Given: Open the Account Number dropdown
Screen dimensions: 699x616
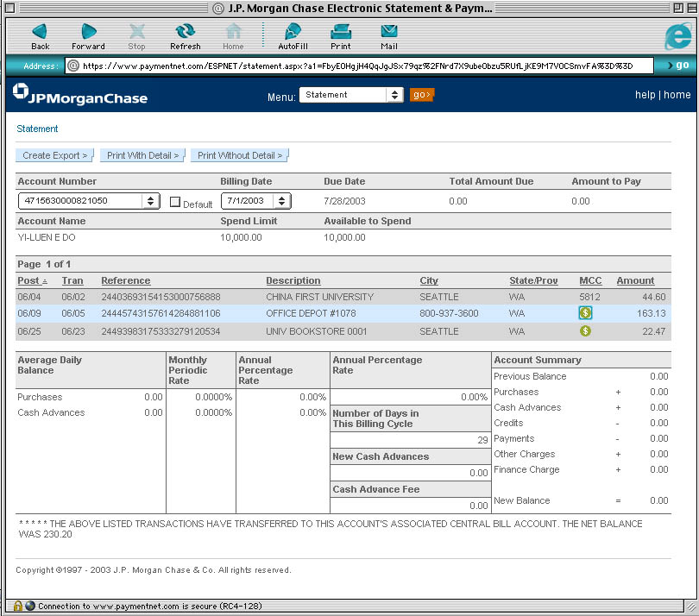Looking at the screenshot, I should [x=89, y=201].
